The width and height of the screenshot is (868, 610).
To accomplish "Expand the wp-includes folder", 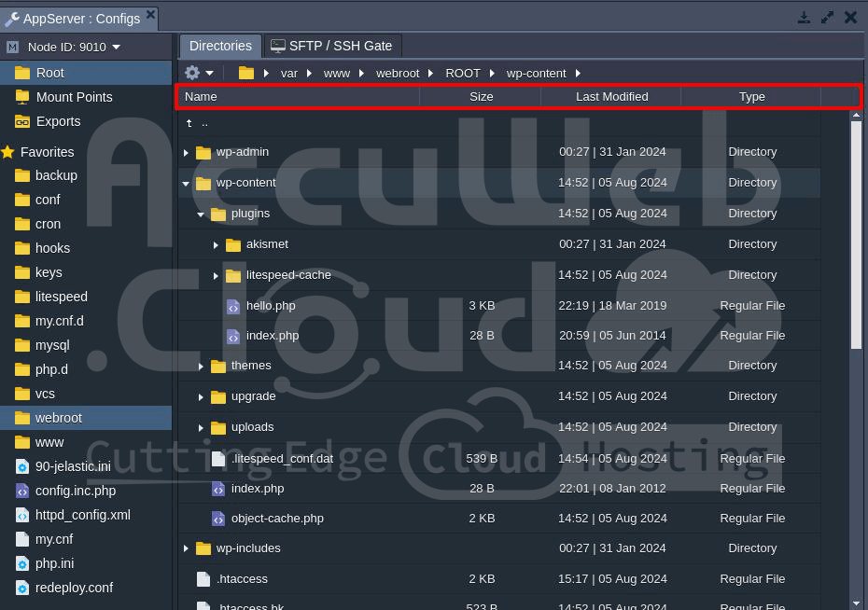I will pos(186,548).
